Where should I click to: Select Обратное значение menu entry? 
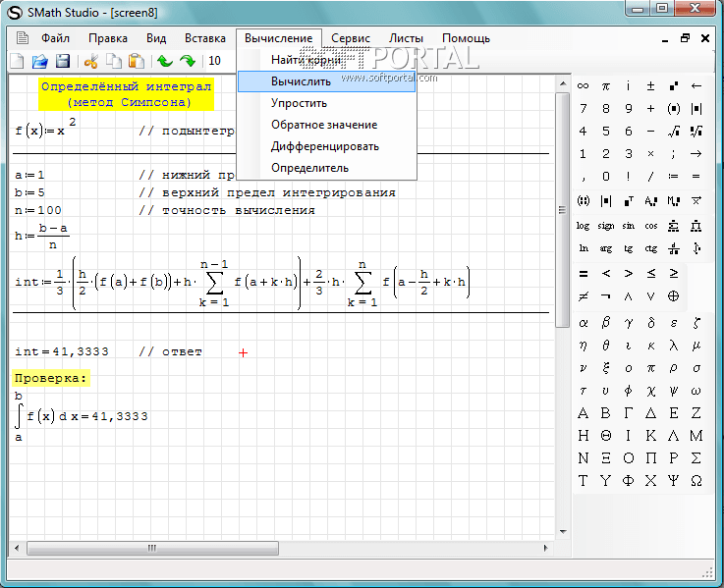coord(327,125)
